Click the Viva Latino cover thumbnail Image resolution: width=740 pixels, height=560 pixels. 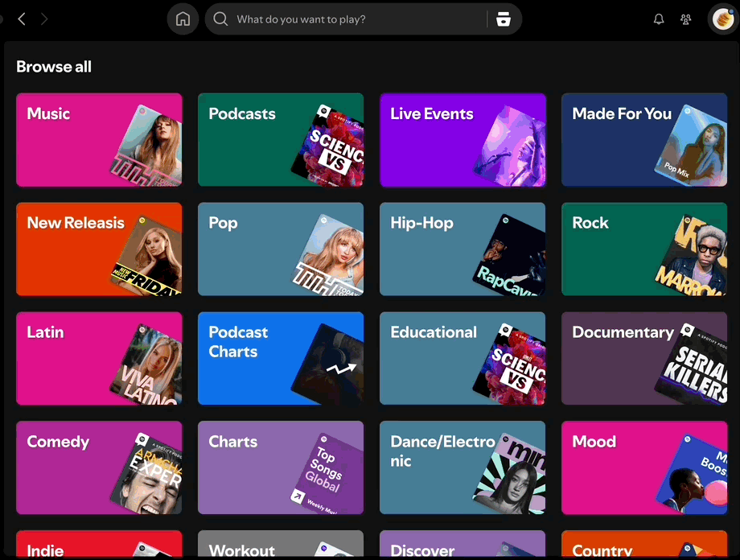149,365
